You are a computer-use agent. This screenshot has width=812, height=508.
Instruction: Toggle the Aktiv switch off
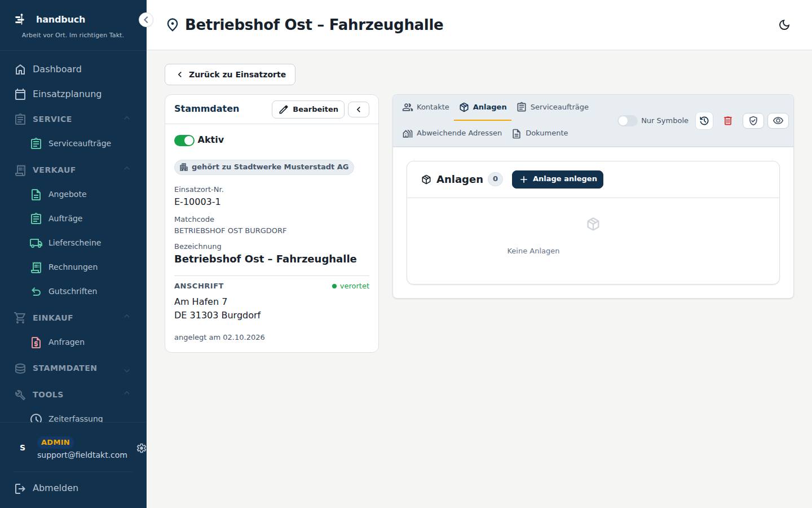(184, 141)
